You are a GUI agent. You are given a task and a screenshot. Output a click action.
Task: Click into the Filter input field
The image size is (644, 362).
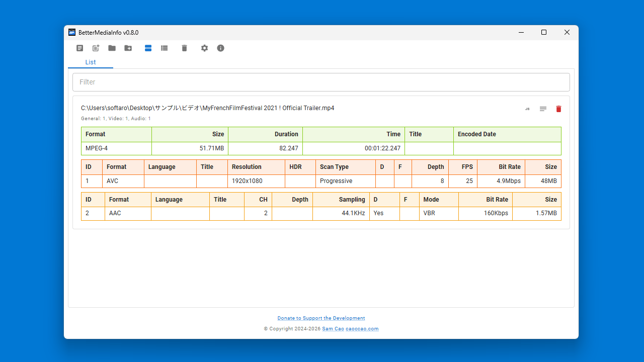click(x=321, y=82)
